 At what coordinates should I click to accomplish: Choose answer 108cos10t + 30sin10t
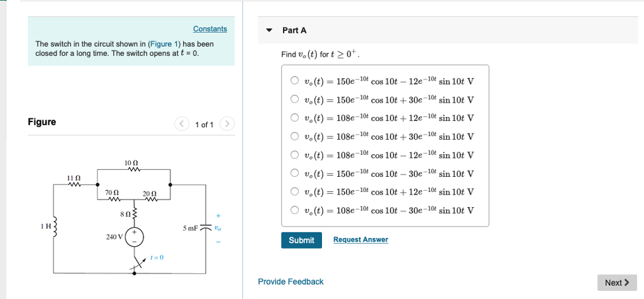pyautogui.click(x=294, y=136)
